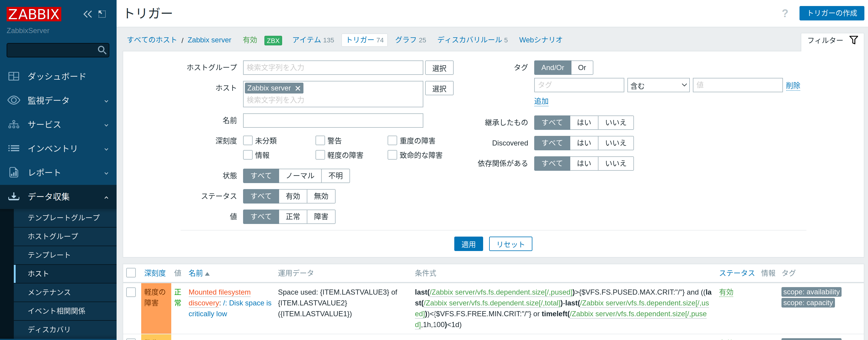The height and width of the screenshot is (340, 868).
Task: Click the レポート report icon
Action: coord(14,172)
